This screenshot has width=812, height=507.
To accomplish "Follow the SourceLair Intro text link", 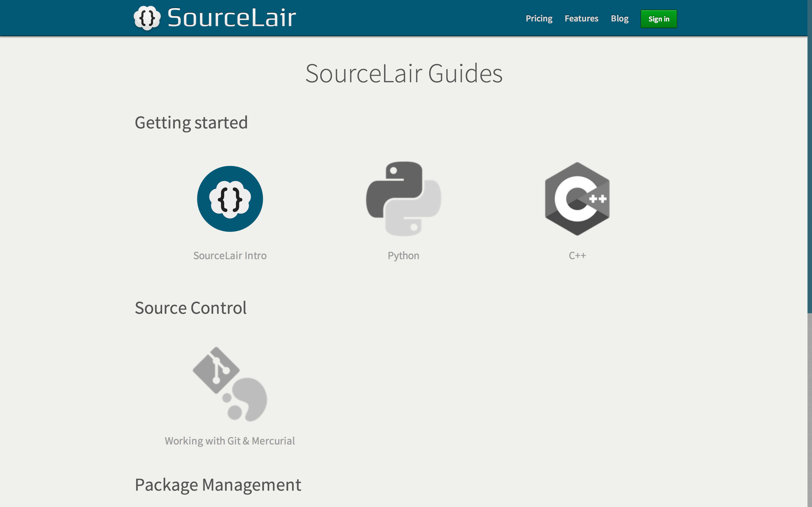I will click(x=230, y=255).
